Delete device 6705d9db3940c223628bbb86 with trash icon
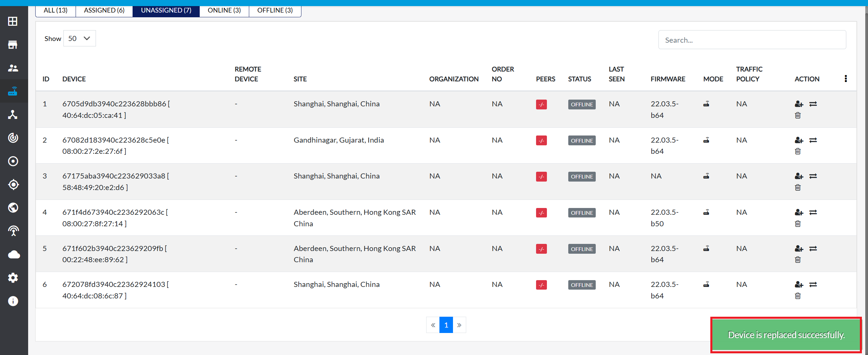This screenshot has width=868, height=355. tap(798, 116)
